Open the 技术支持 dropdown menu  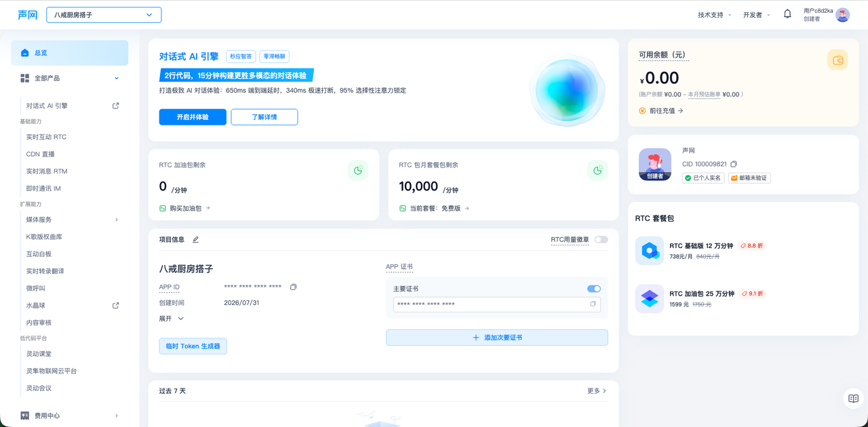(x=714, y=15)
